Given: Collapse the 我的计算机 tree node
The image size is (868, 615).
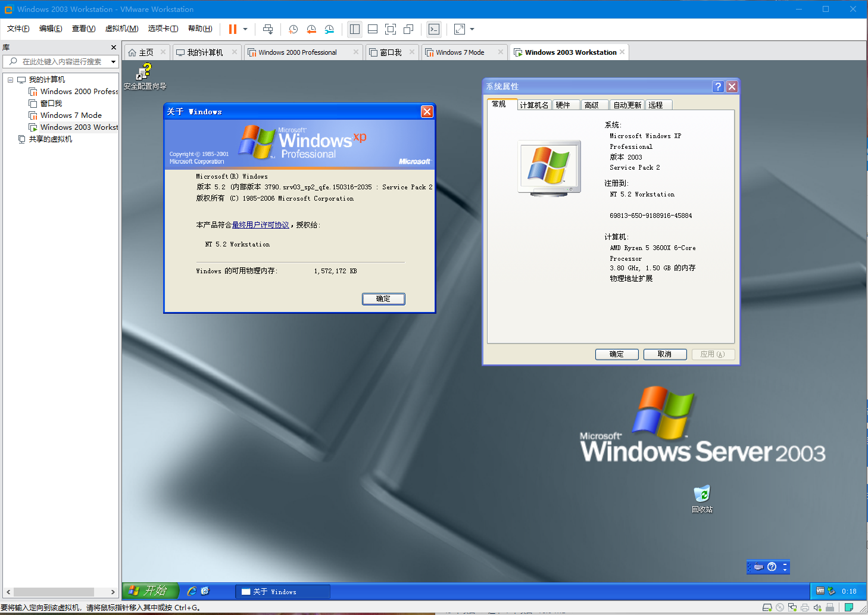Looking at the screenshot, I should click(x=10, y=79).
